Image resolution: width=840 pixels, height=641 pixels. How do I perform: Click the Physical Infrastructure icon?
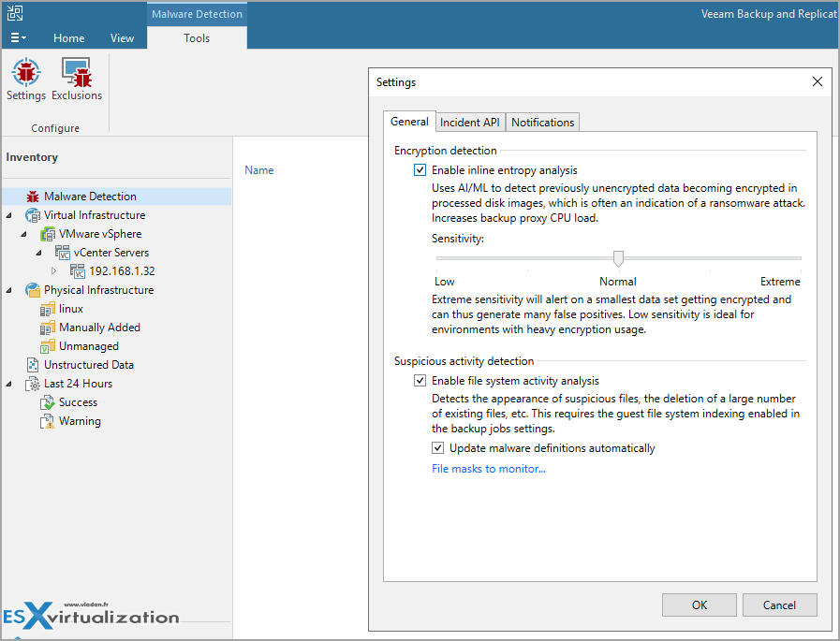point(33,290)
